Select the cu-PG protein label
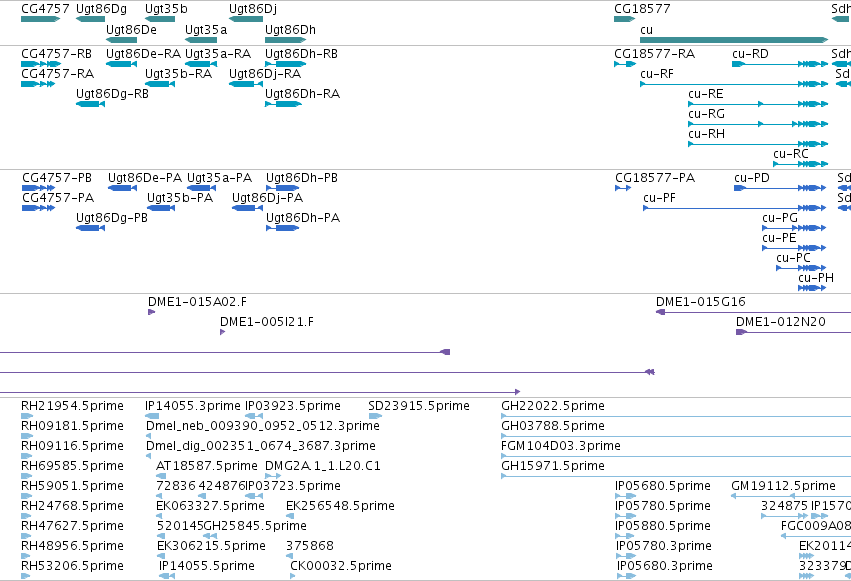 click(780, 218)
